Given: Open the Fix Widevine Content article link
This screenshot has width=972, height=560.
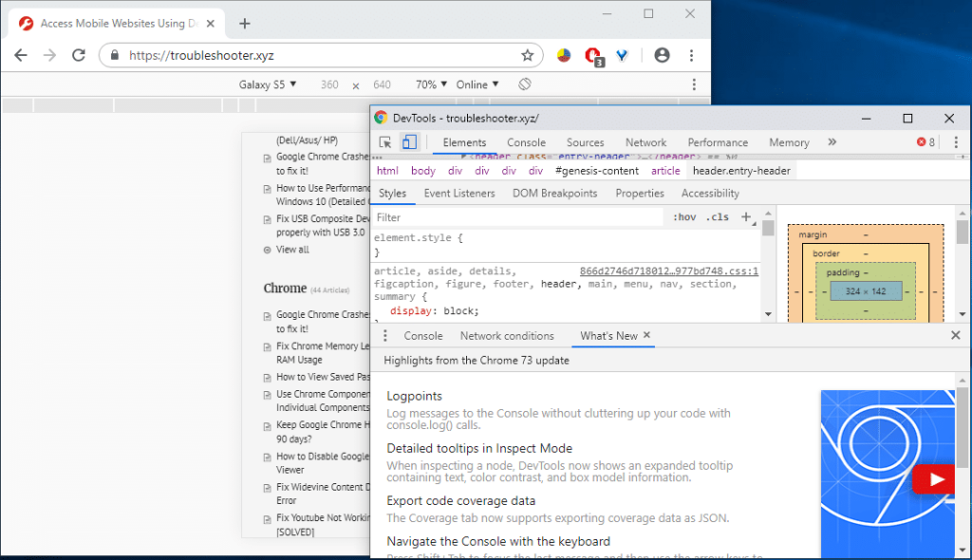Looking at the screenshot, I should tap(323, 494).
